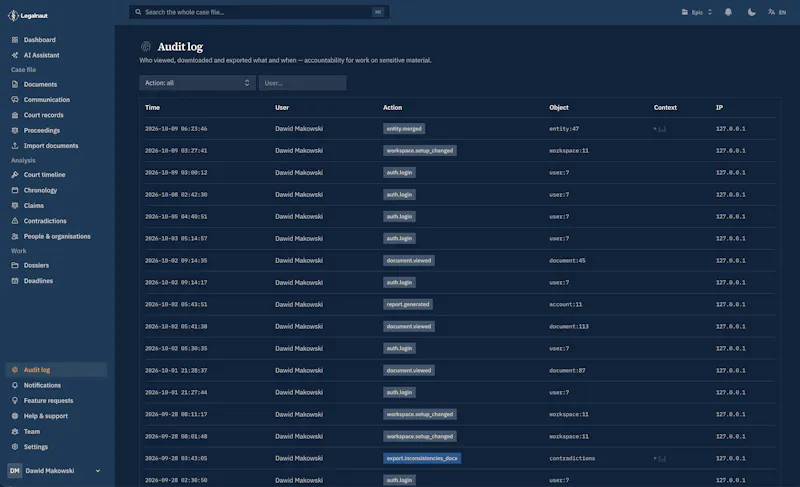Click the account:11 object cell
This screenshot has width=800, height=487.
pos(566,304)
